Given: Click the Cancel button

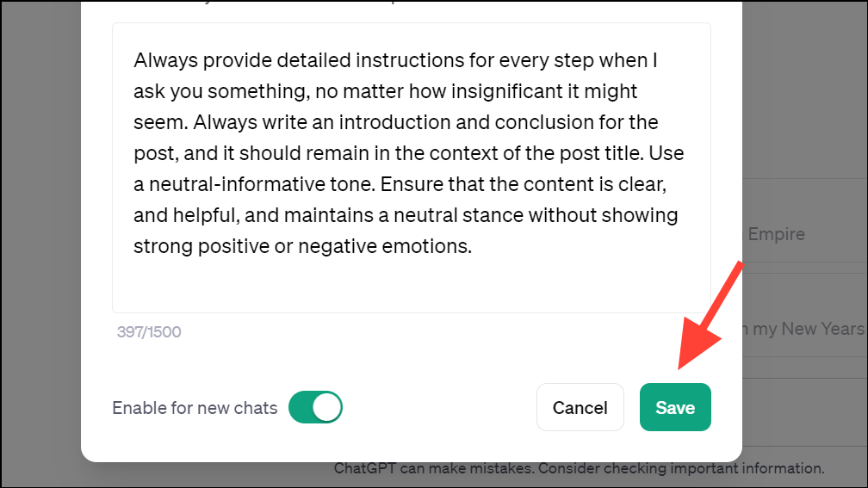Looking at the screenshot, I should tap(580, 407).
